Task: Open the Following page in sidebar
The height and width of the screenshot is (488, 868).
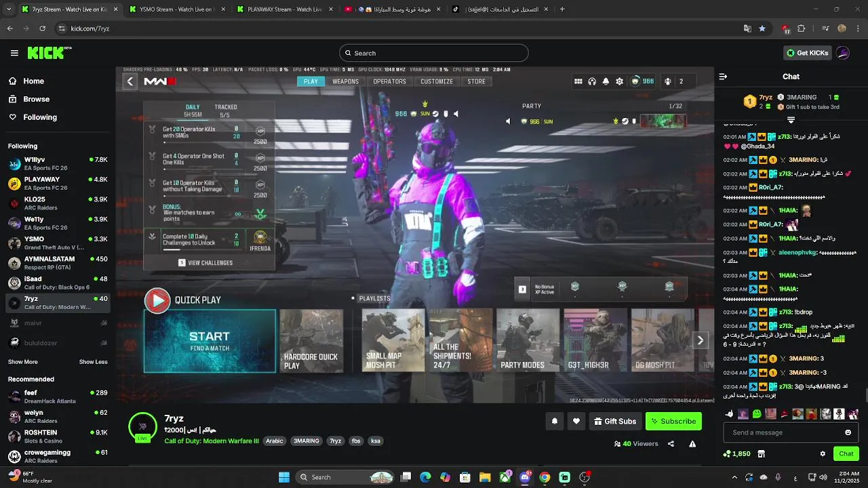Action: tap(39, 117)
